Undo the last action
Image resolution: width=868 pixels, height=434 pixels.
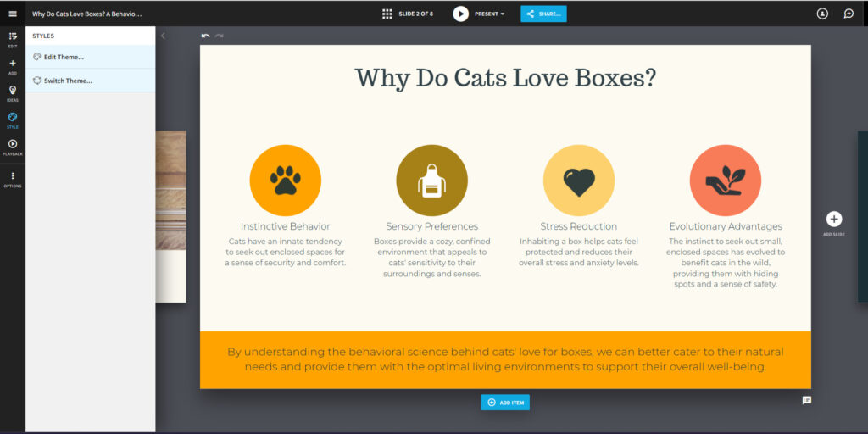pos(205,36)
